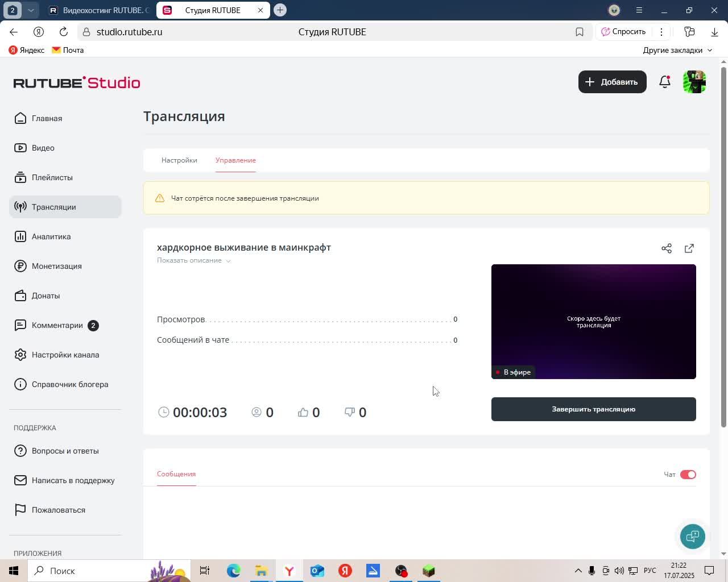Reload the page in the browser
Screen dimensions: 728x582
point(64,32)
